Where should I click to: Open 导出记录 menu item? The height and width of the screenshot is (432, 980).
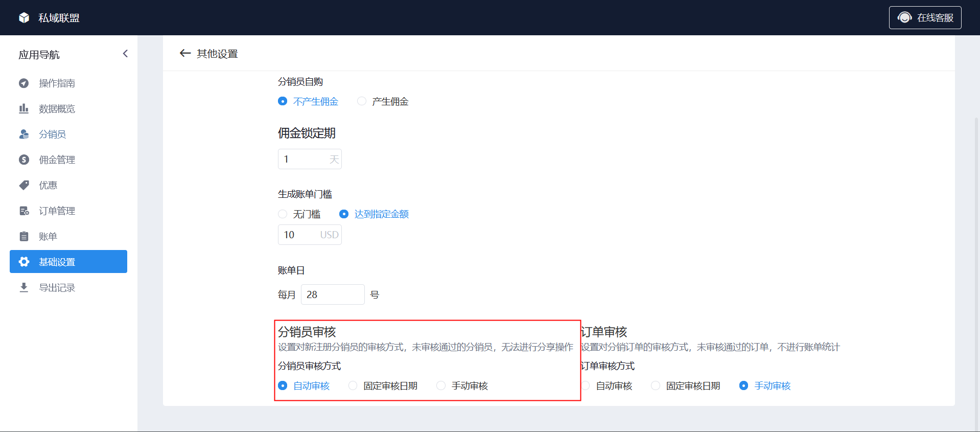(68, 287)
